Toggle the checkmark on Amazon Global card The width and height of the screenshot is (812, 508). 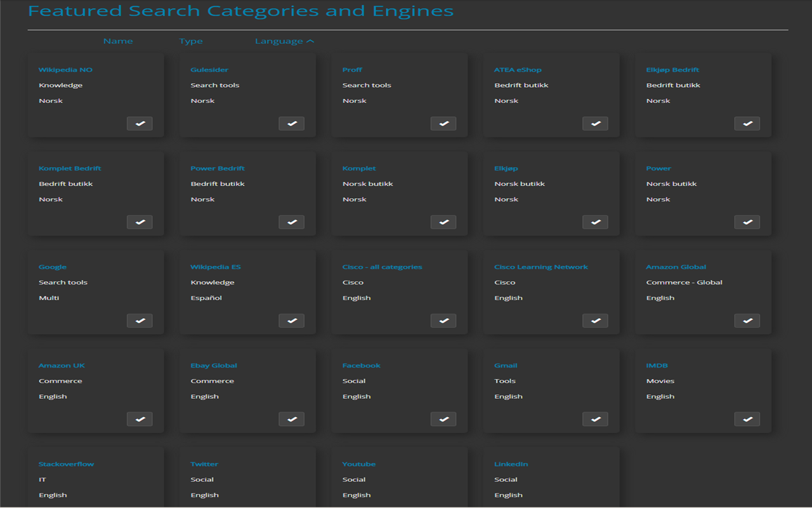coord(747,321)
